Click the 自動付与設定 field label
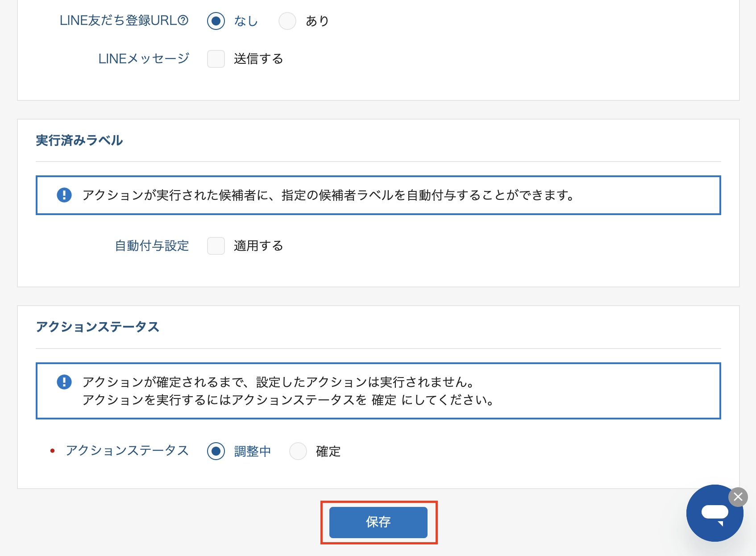Screen dimensions: 756x556 coord(152,246)
